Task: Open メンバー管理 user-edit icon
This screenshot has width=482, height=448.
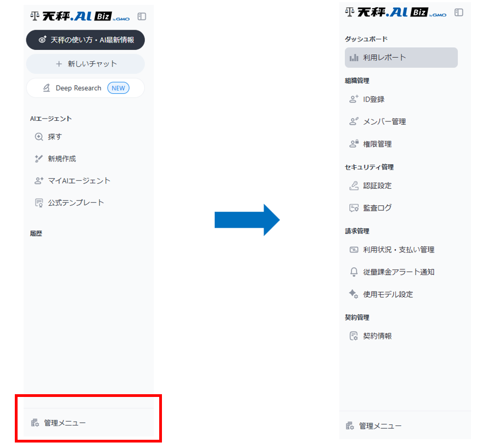Action: coord(354,121)
